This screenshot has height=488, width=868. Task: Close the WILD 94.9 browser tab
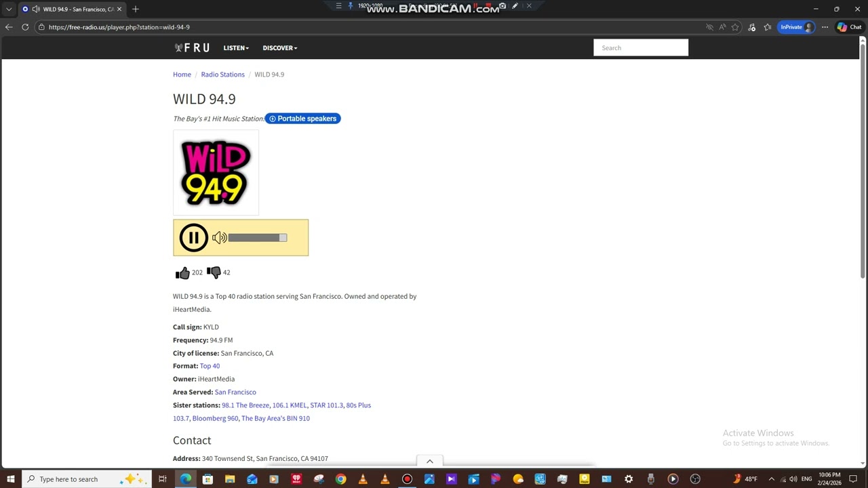click(119, 9)
